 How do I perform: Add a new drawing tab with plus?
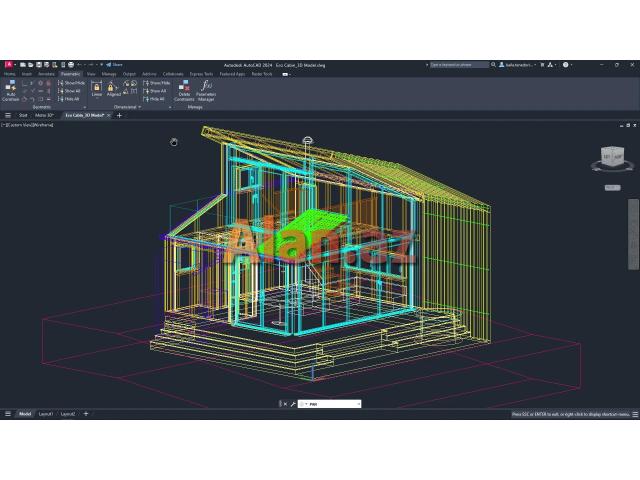119,116
